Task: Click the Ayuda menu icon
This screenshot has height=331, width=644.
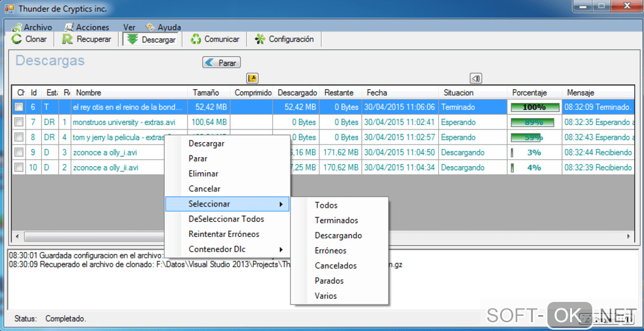Action: (151, 27)
